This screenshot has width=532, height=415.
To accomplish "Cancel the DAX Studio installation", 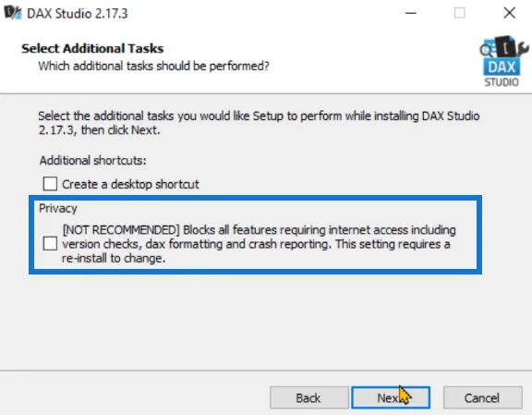I will [x=482, y=397].
